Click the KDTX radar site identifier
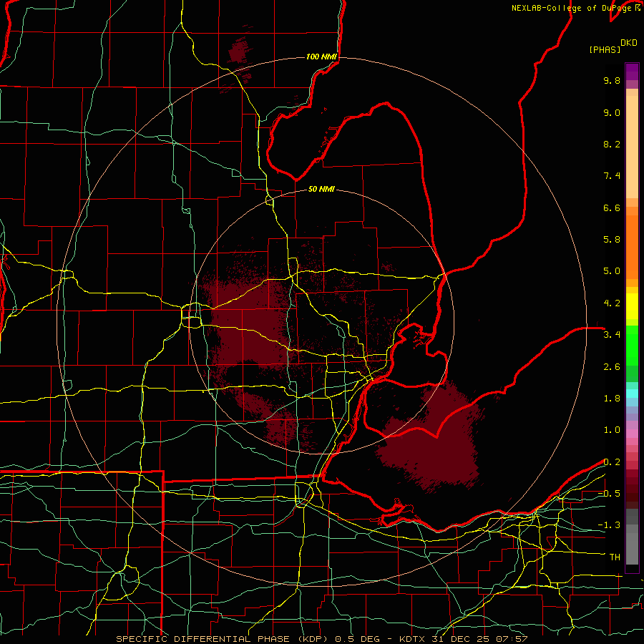 (x=413, y=639)
